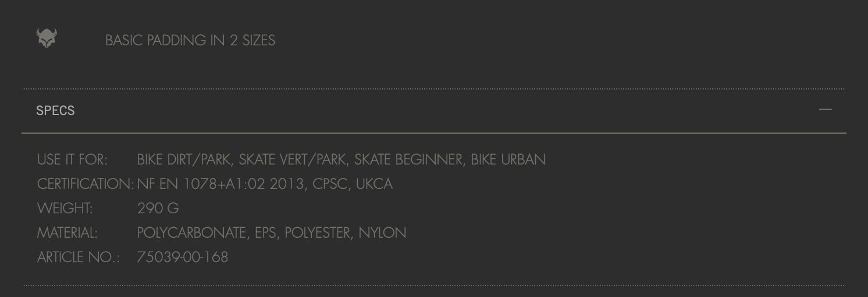The height and width of the screenshot is (297, 868).
Task: Click the POLYESTER material text
Action: (x=318, y=233)
